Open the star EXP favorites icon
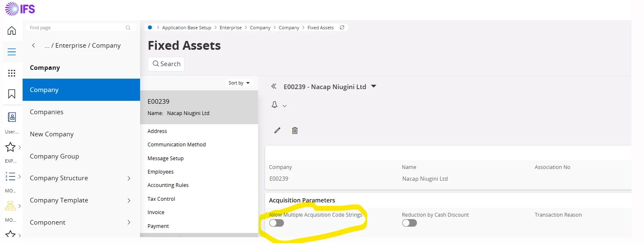The height and width of the screenshot is (243, 644). coord(10,147)
